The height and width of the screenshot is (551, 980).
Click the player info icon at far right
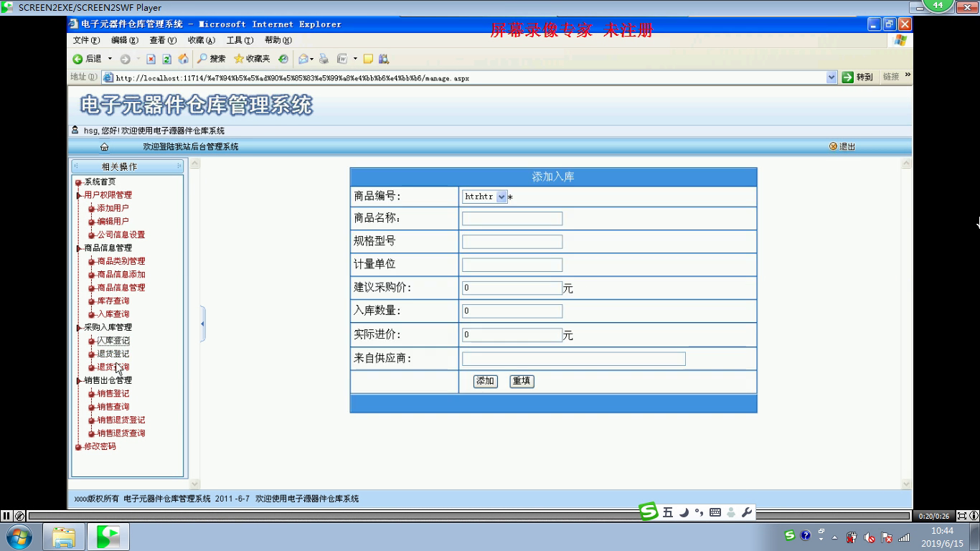974,516
